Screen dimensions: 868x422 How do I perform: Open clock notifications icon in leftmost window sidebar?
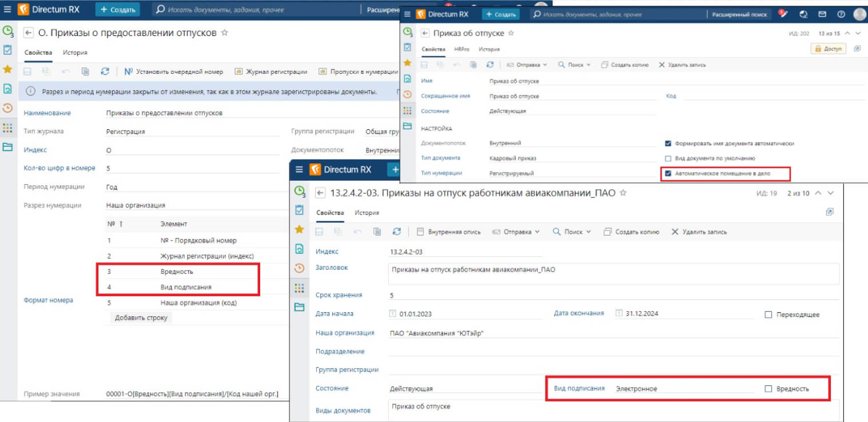coord(8,31)
